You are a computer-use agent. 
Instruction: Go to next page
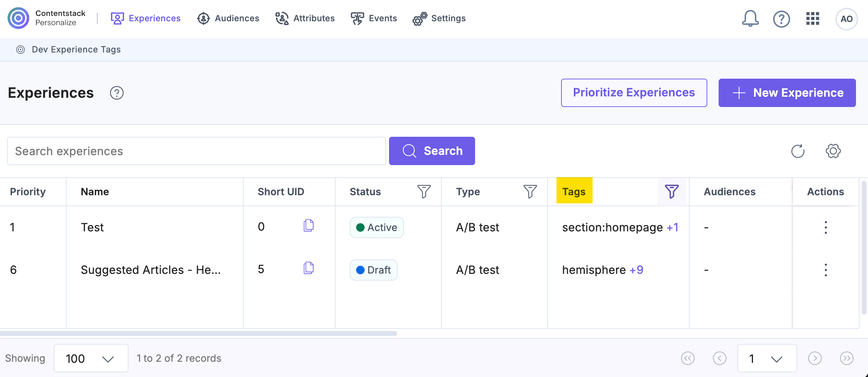click(x=815, y=358)
